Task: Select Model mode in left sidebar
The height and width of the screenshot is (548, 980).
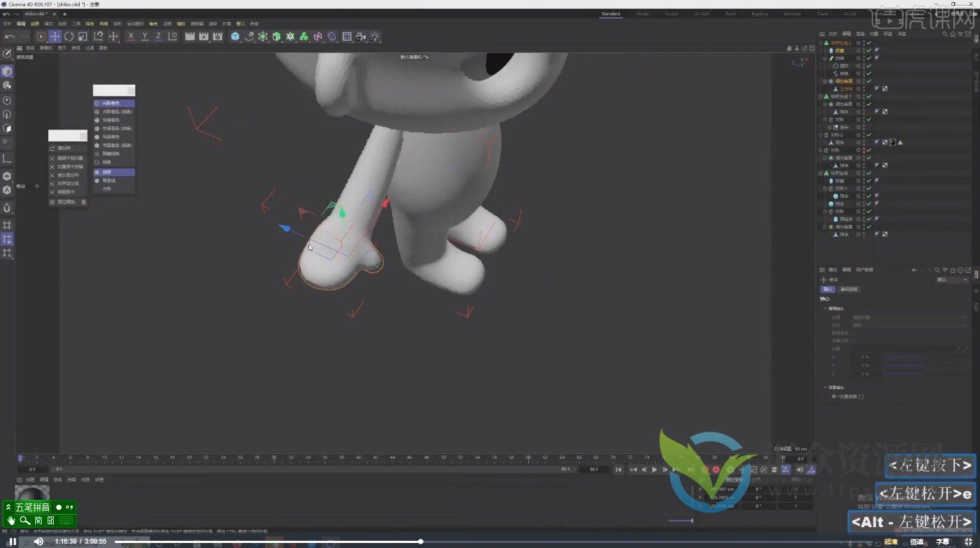Action: click(x=6, y=71)
